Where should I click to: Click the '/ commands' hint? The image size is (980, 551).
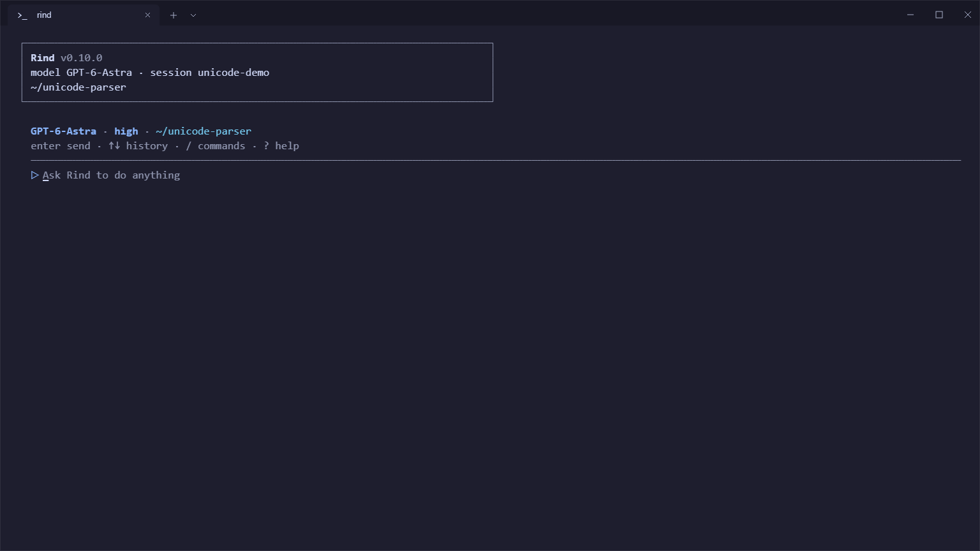coord(216,145)
